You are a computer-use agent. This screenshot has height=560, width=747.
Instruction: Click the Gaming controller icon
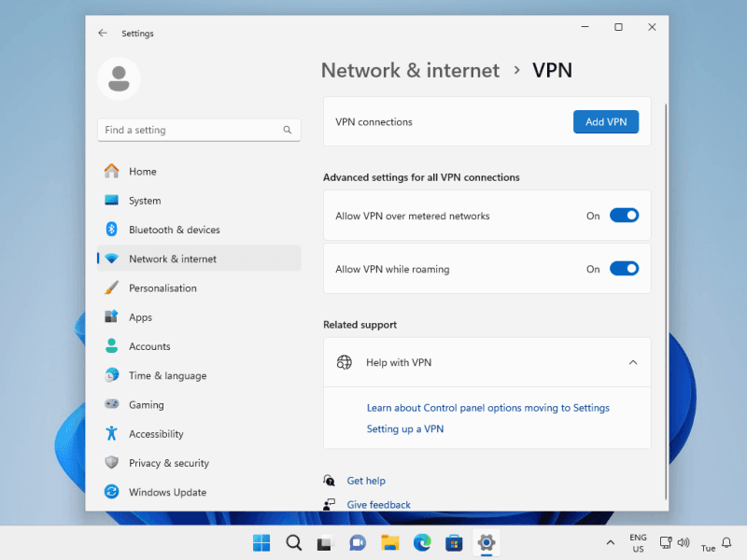[111, 404]
